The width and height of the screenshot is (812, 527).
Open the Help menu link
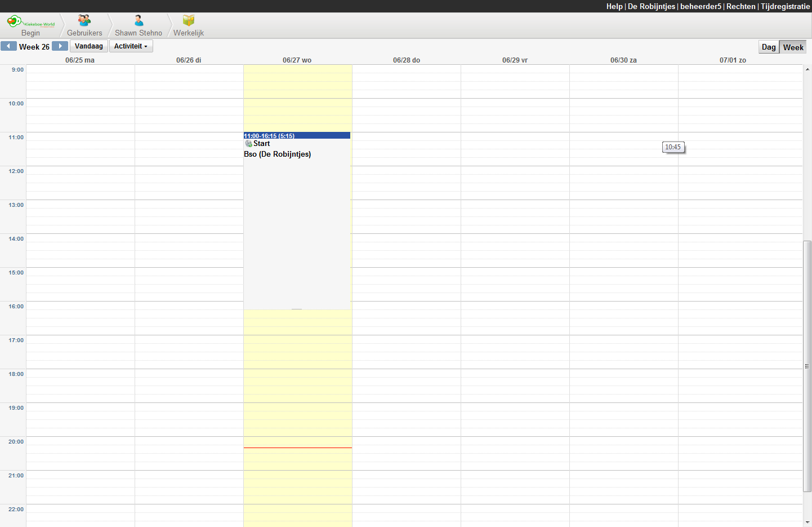614,6
